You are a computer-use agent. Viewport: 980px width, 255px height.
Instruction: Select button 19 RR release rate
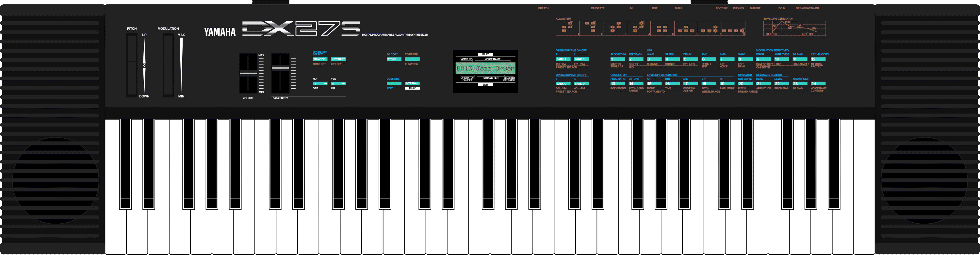[727, 84]
